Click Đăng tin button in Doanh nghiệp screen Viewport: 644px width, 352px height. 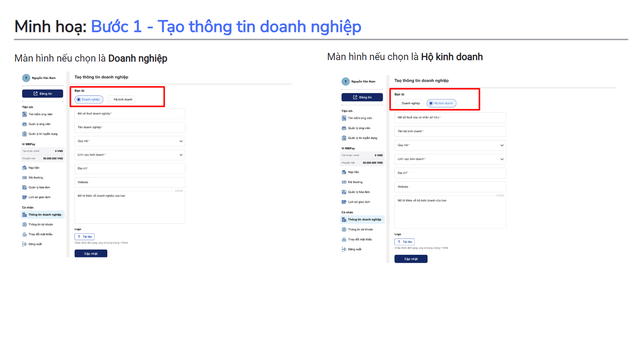pyautogui.click(x=42, y=94)
